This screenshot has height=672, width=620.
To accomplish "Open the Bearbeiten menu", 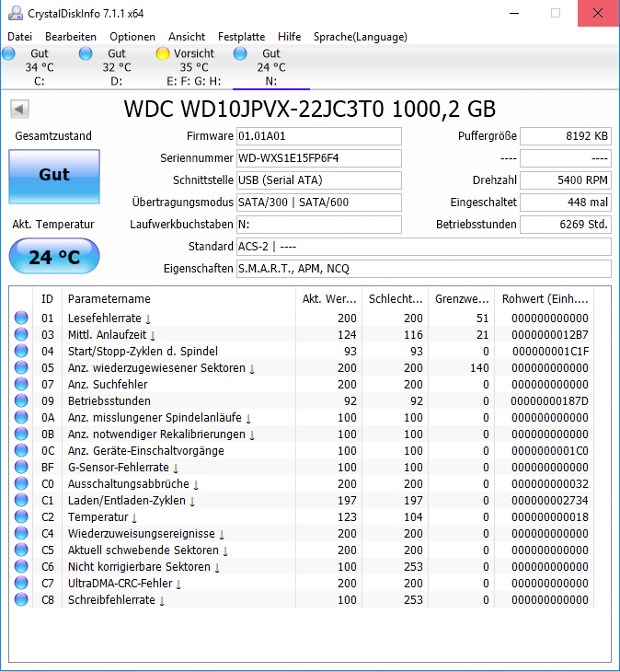I will coord(71,37).
